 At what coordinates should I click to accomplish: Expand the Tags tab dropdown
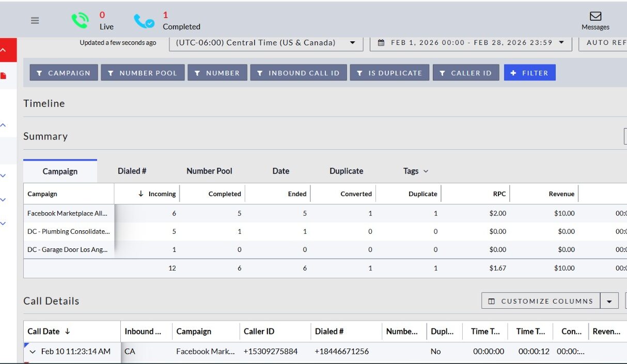click(416, 171)
